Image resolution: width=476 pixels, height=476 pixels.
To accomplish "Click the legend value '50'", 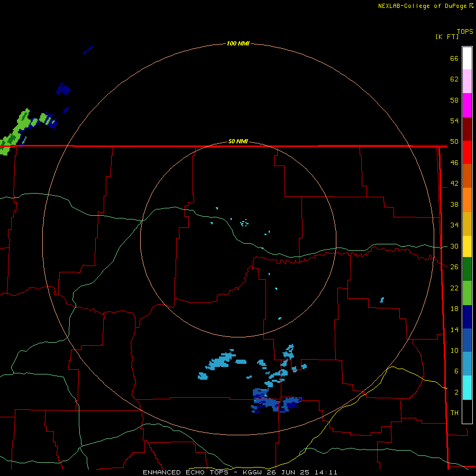I will click(x=454, y=142).
